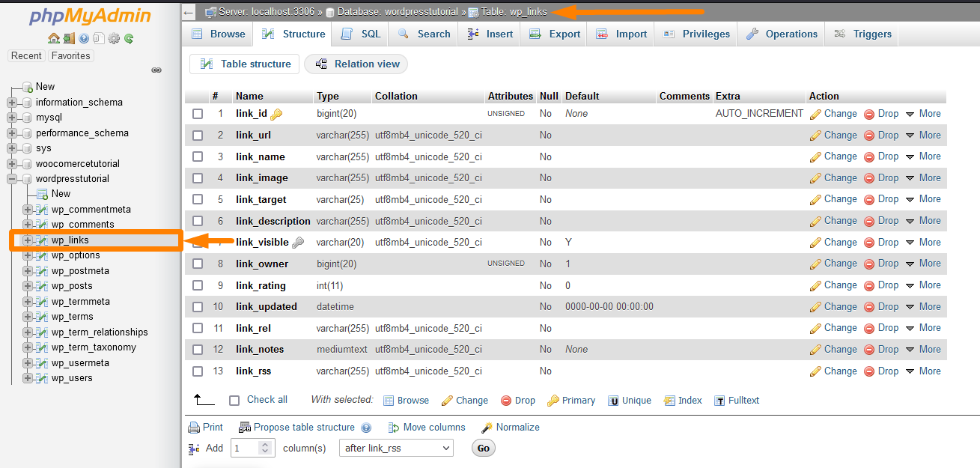Click the Index icon in With selected

tap(669, 401)
